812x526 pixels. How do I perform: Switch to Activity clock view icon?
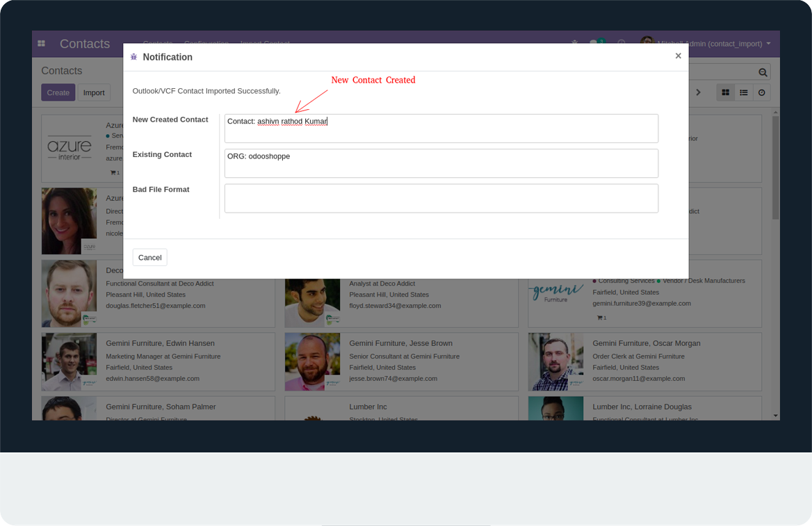tap(761, 92)
